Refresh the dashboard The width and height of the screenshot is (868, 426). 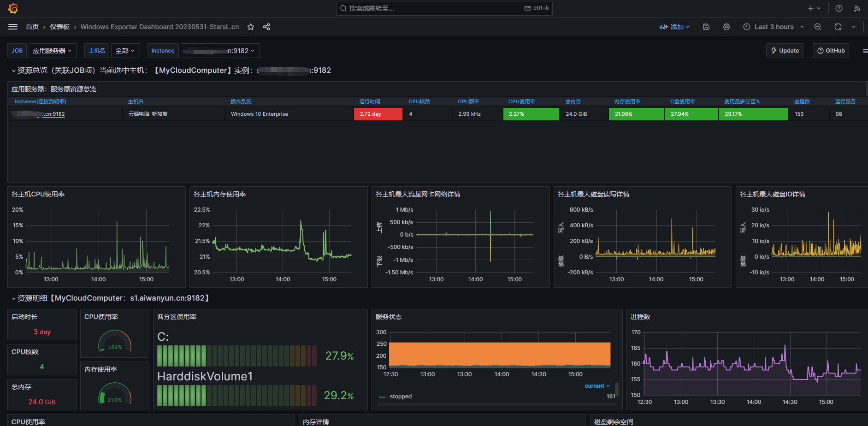[838, 27]
